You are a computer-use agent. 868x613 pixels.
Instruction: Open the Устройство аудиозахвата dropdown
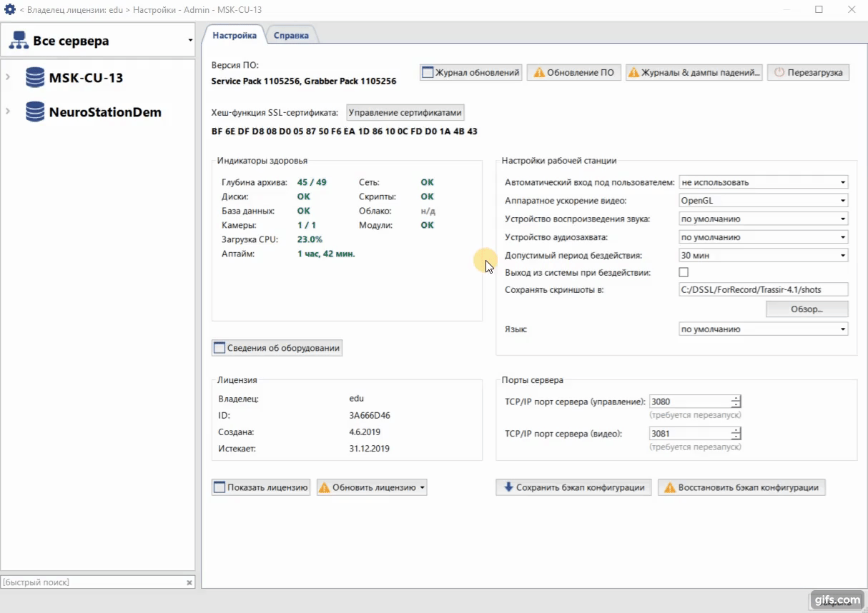tap(763, 237)
